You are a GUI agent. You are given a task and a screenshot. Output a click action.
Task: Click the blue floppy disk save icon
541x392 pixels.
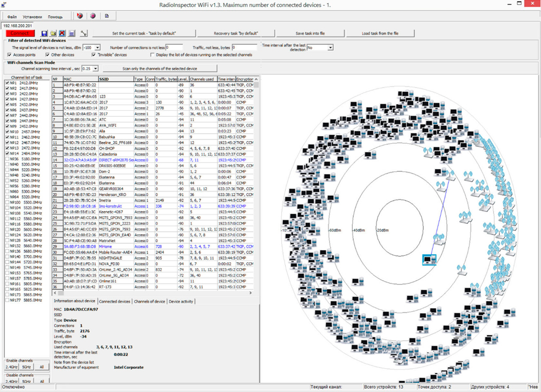pyautogui.click(x=44, y=34)
